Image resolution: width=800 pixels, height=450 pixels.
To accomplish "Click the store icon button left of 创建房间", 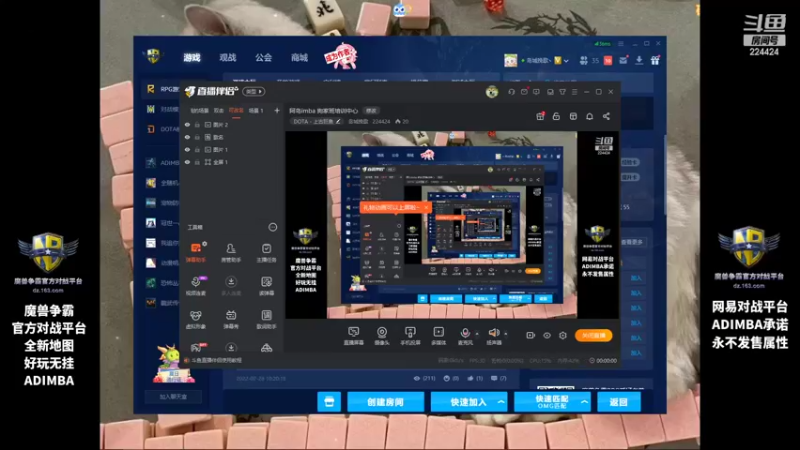I will [x=329, y=402].
